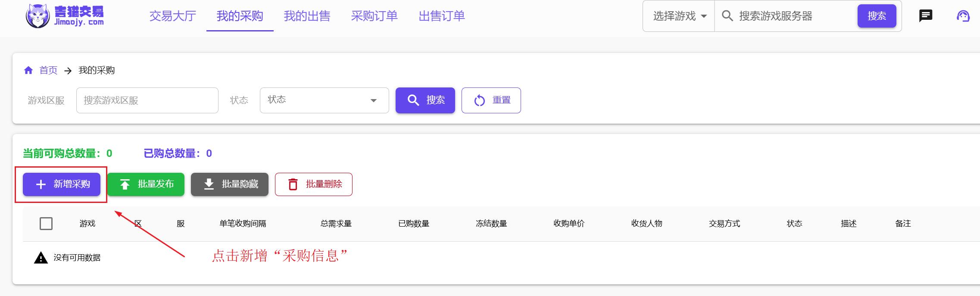Click the download icon in 批量隐藏

(209, 184)
